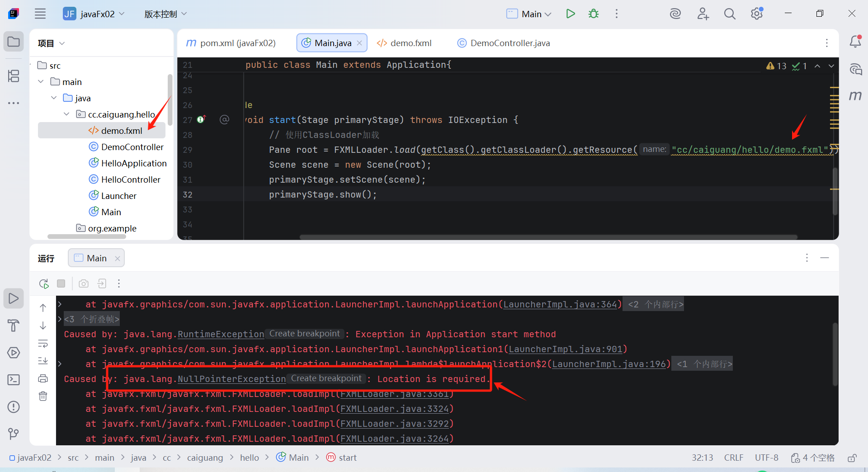The height and width of the screenshot is (472, 868).
Task: Move up the stack trace
Action: point(43,308)
